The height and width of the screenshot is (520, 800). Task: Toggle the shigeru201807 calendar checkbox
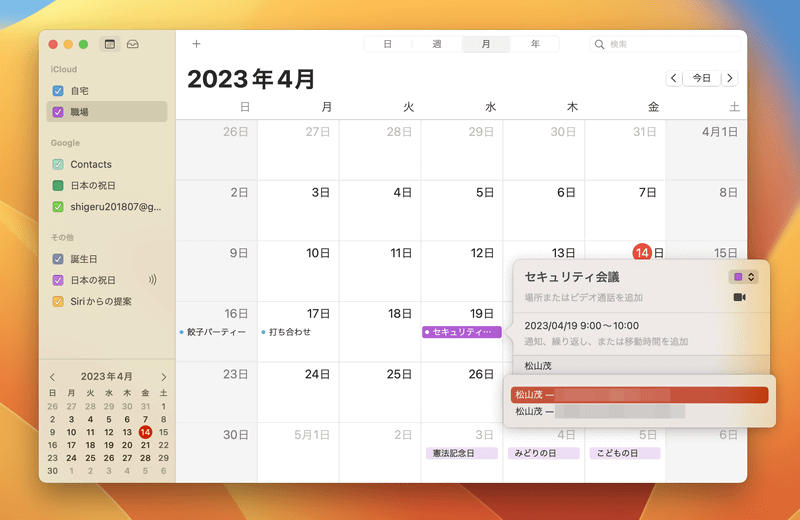pos(58,207)
